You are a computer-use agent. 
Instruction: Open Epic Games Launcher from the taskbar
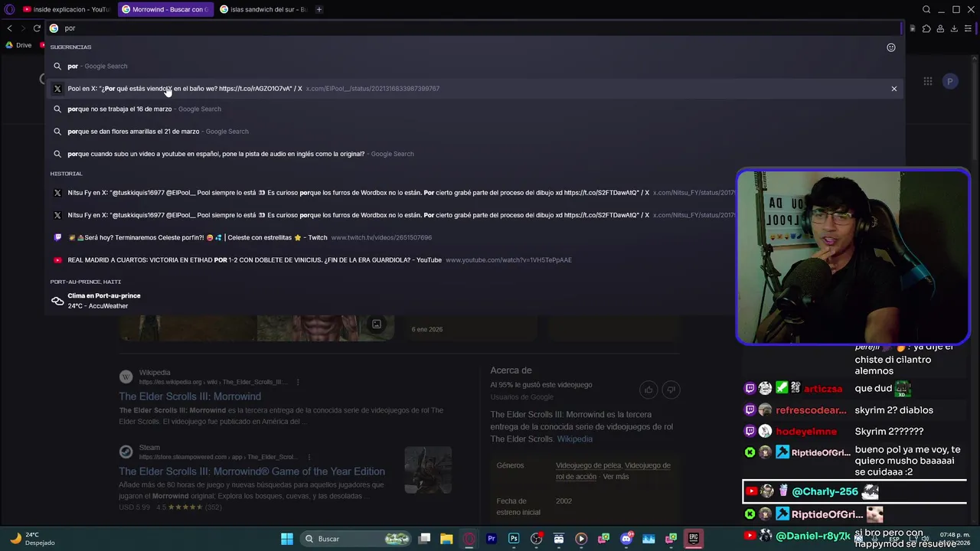point(694,539)
